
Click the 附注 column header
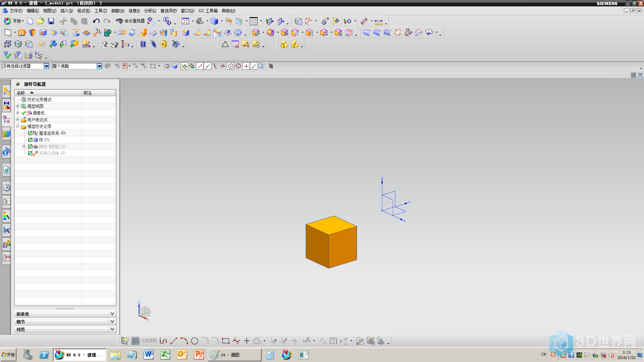pyautogui.click(x=99, y=93)
